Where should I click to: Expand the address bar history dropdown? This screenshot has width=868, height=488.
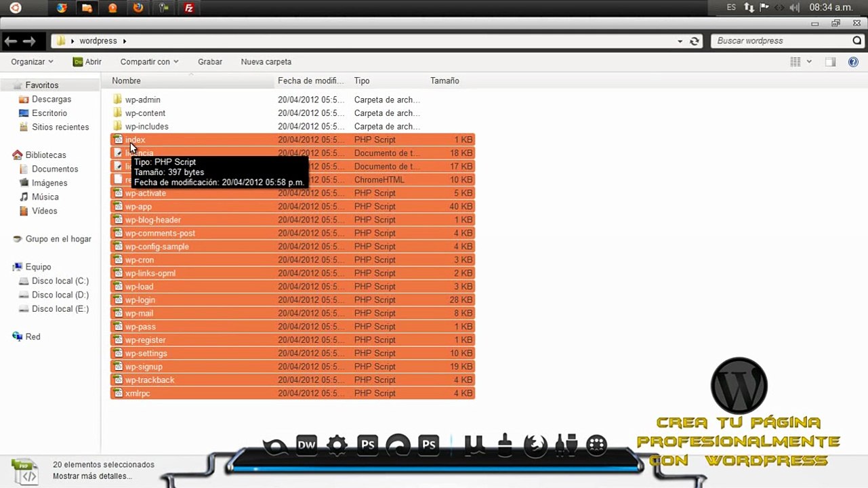tap(680, 41)
